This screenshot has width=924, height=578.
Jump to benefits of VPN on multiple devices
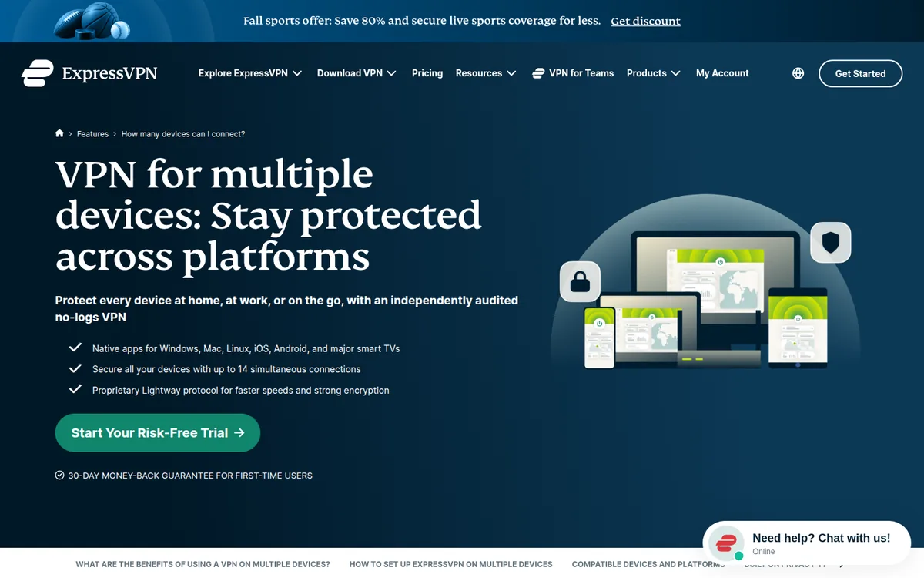203,564
